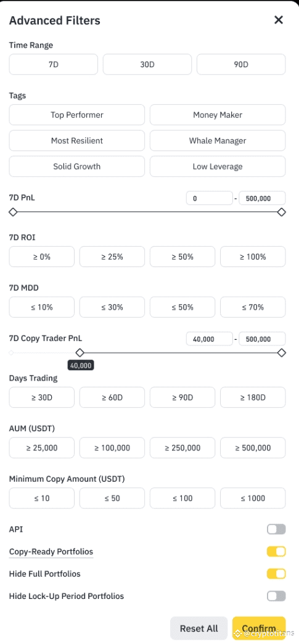The height and width of the screenshot is (644, 299).
Task: Click the Copy Trader PnL maximum input
Action: pyautogui.click(x=262, y=339)
